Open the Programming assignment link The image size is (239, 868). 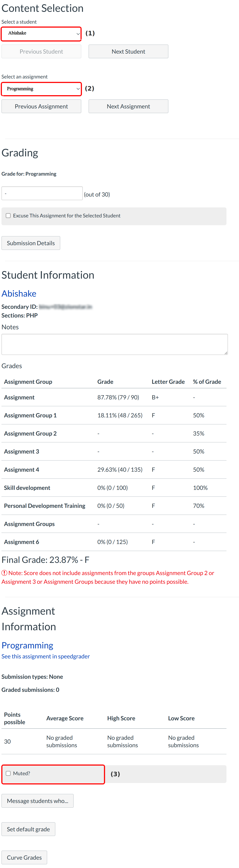tap(27, 646)
